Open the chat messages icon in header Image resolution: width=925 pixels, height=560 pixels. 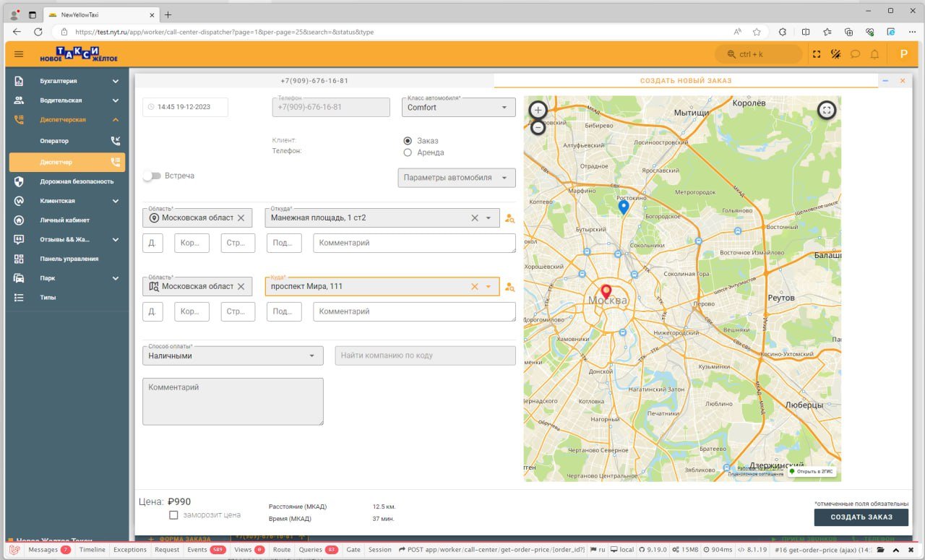point(855,54)
